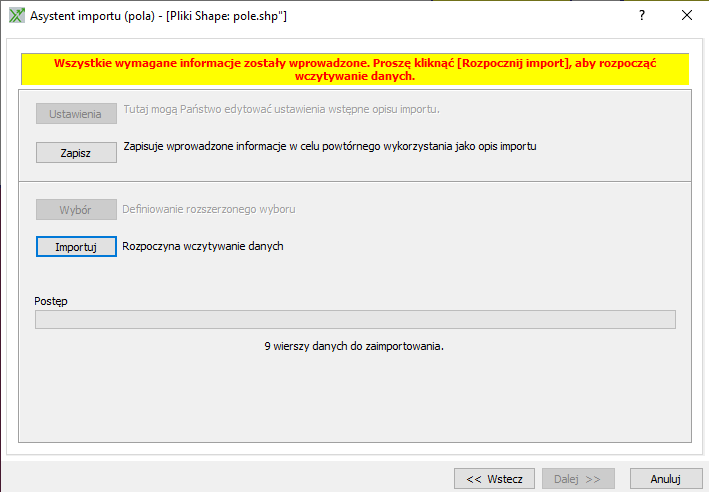Click the window title 'Asystent importu (pola)'

point(159,16)
